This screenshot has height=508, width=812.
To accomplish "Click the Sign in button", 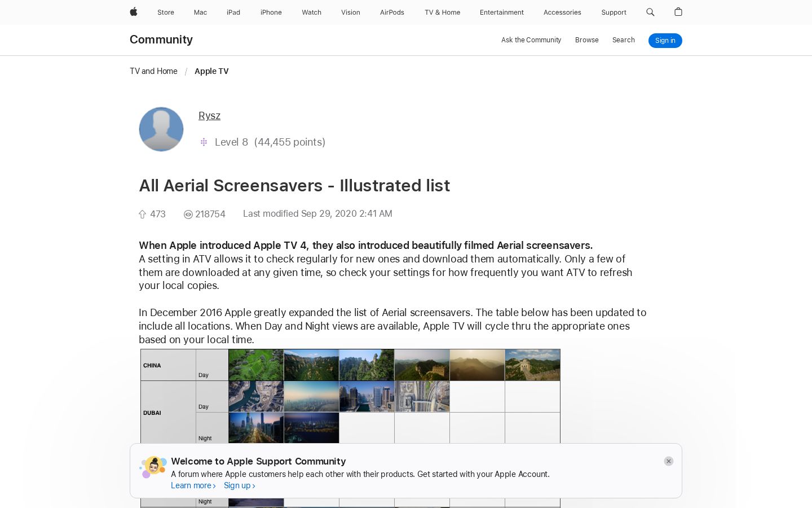I will tap(665, 41).
